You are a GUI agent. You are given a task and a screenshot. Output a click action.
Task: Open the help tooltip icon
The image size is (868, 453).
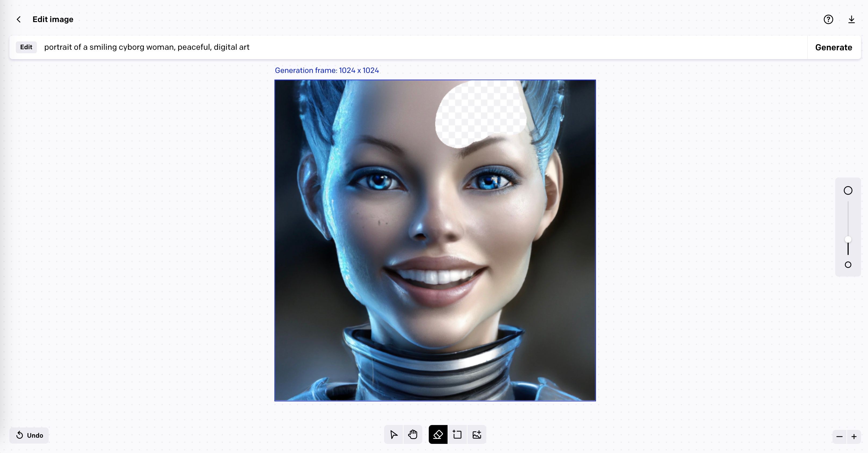click(828, 19)
